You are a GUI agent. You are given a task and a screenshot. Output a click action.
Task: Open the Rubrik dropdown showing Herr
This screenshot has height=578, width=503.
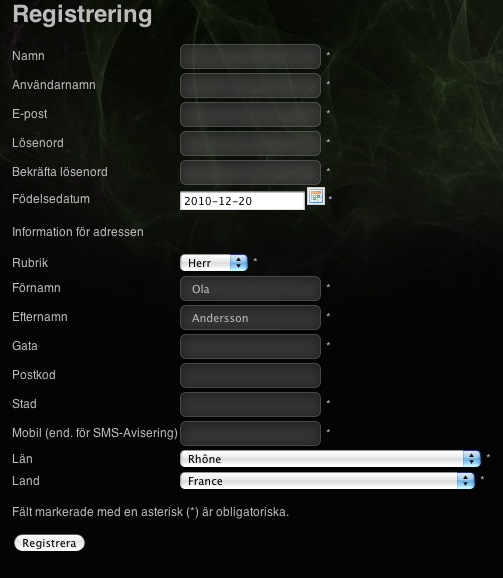(x=214, y=263)
